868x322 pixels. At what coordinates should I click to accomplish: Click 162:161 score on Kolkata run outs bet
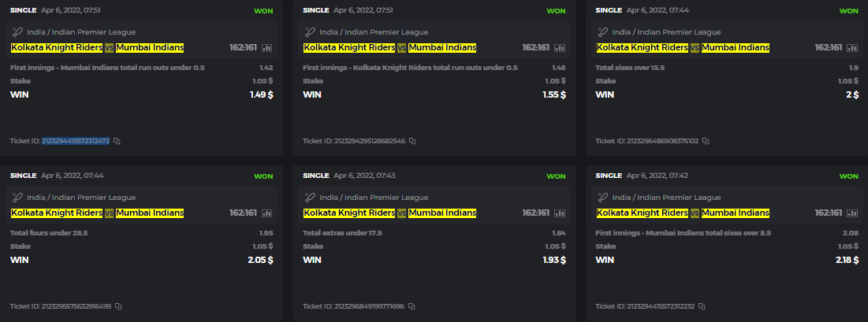click(535, 48)
